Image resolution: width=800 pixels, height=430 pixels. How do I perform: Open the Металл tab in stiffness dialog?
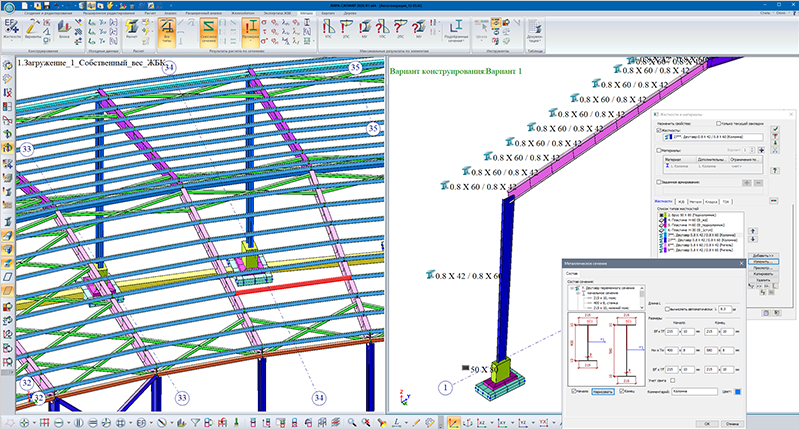(695, 202)
